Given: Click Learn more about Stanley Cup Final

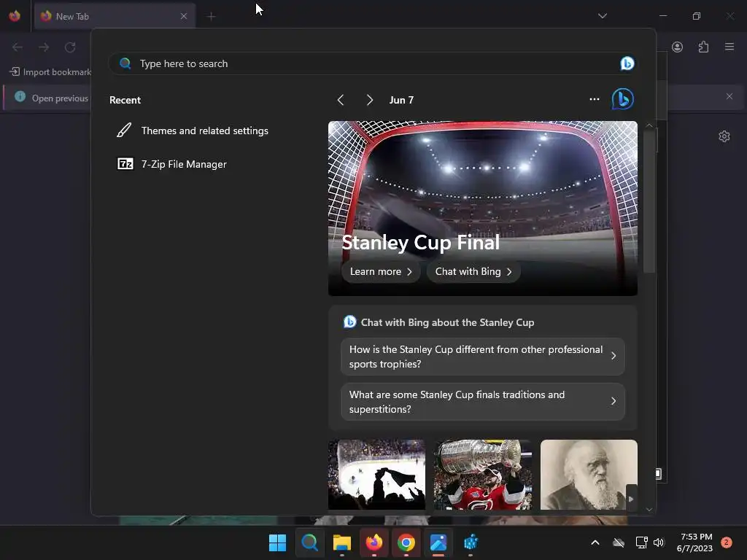Looking at the screenshot, I should (x=381, y=271).
